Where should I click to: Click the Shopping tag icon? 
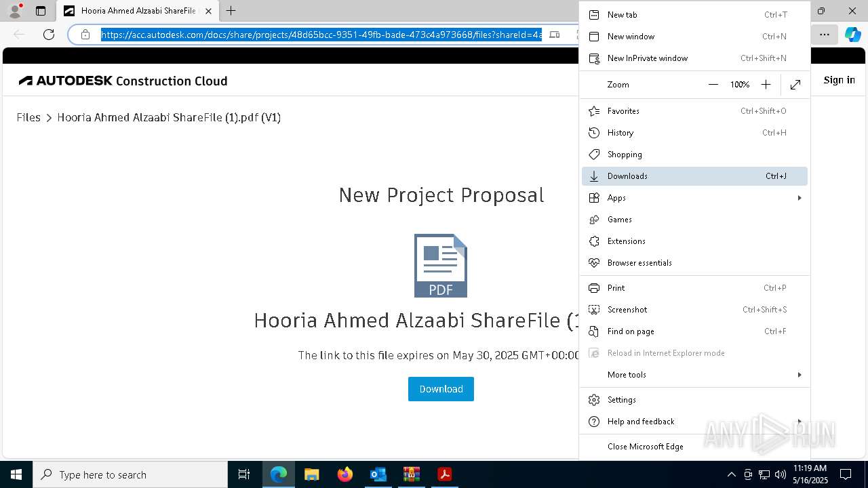click(x=594, y=155)
